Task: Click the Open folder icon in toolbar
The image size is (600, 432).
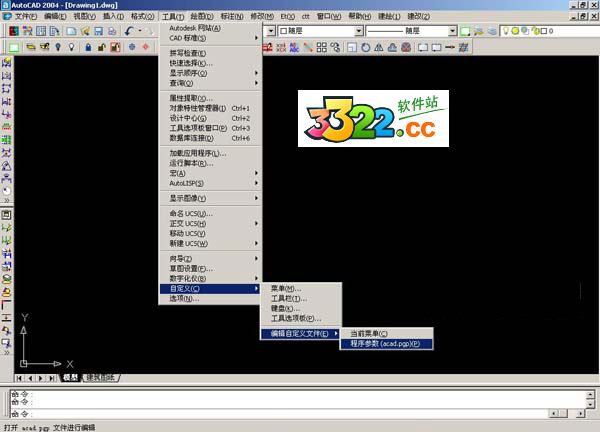Action: pyautogui.click(x=85, y=31)
